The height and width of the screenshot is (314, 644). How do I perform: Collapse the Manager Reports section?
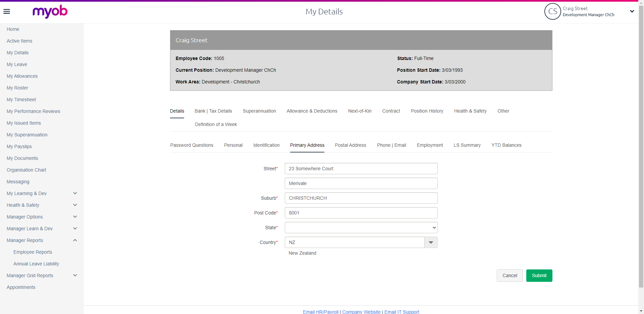pos(75,240)
